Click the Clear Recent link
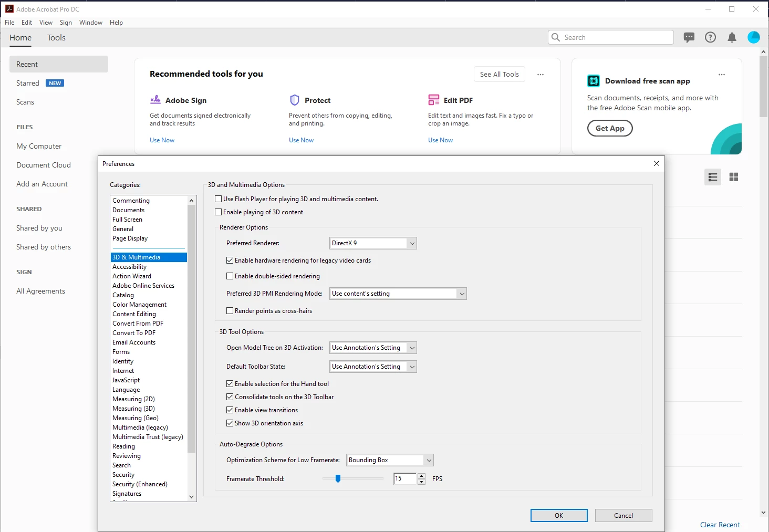Viewport: 769px width, 532px height. point(720,525)
